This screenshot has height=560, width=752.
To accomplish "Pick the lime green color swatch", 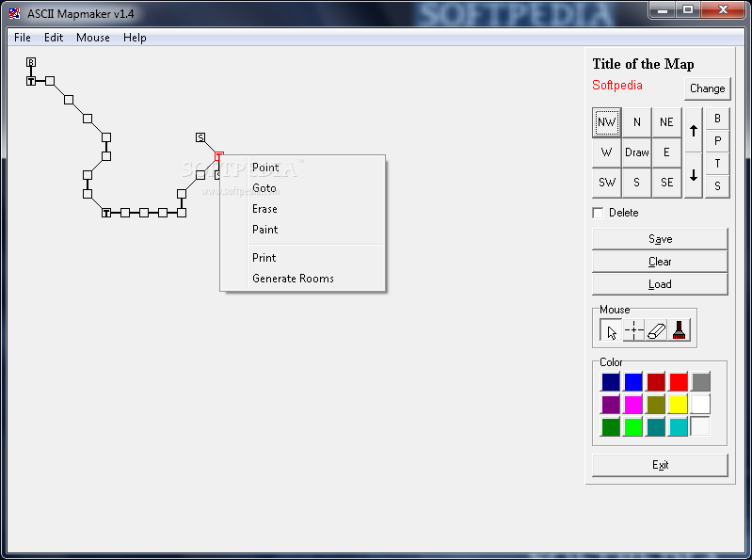I will 633,427.
